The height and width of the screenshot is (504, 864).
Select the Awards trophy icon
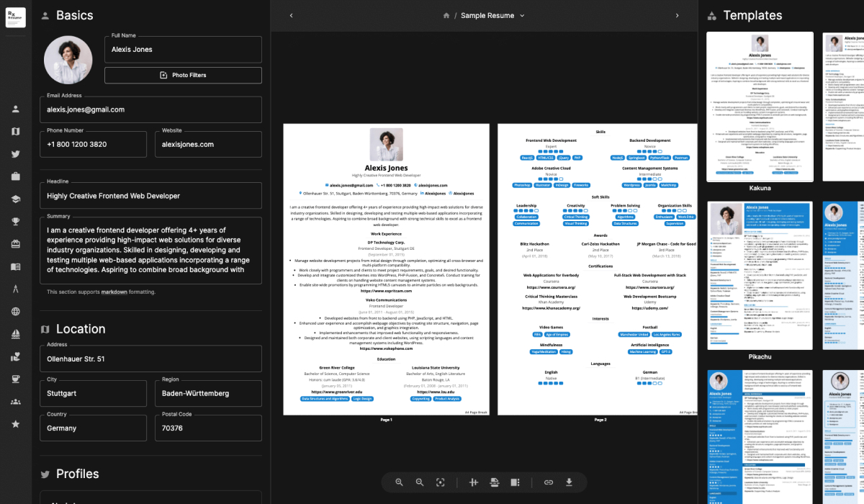[x=15, y=220]
